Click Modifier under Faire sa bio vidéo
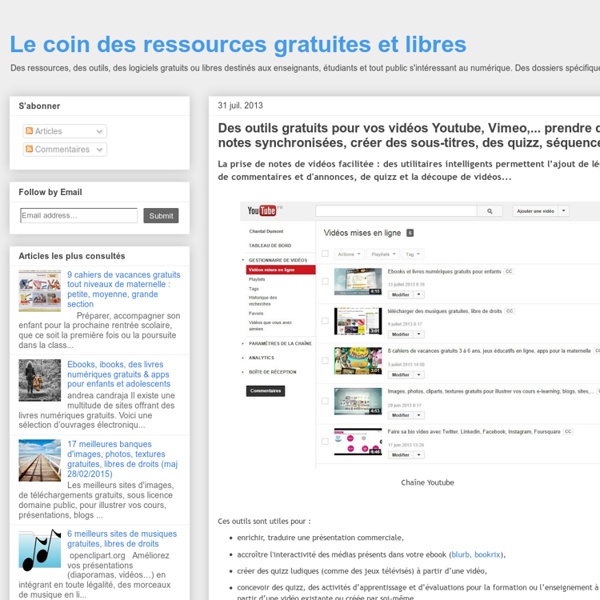 (x=401, y=455)
